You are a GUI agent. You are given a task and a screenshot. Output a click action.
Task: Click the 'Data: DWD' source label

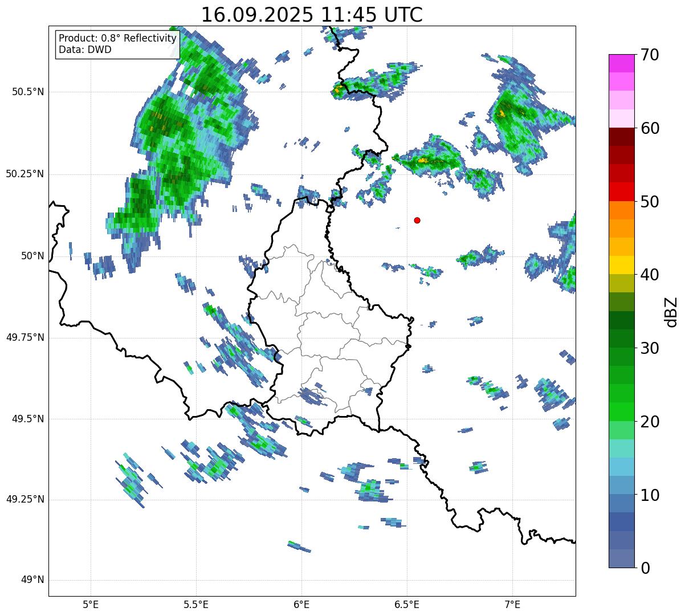tap(85, 50)
